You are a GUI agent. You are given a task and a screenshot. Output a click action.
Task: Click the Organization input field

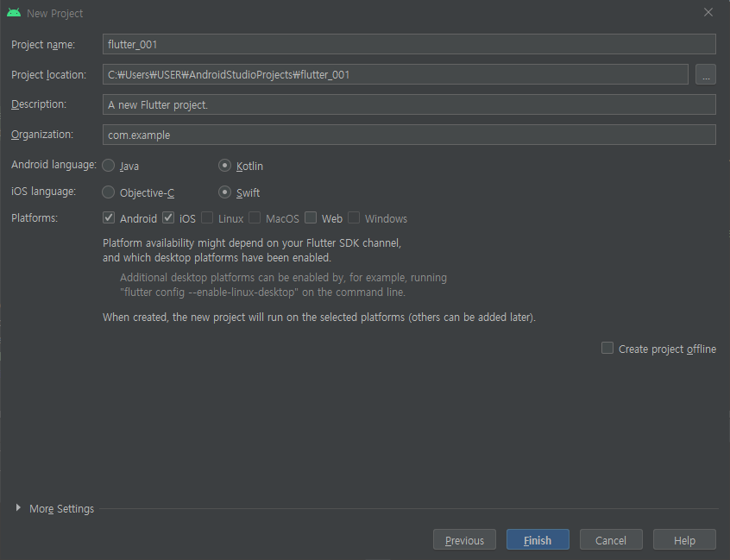tap(409, 135)
